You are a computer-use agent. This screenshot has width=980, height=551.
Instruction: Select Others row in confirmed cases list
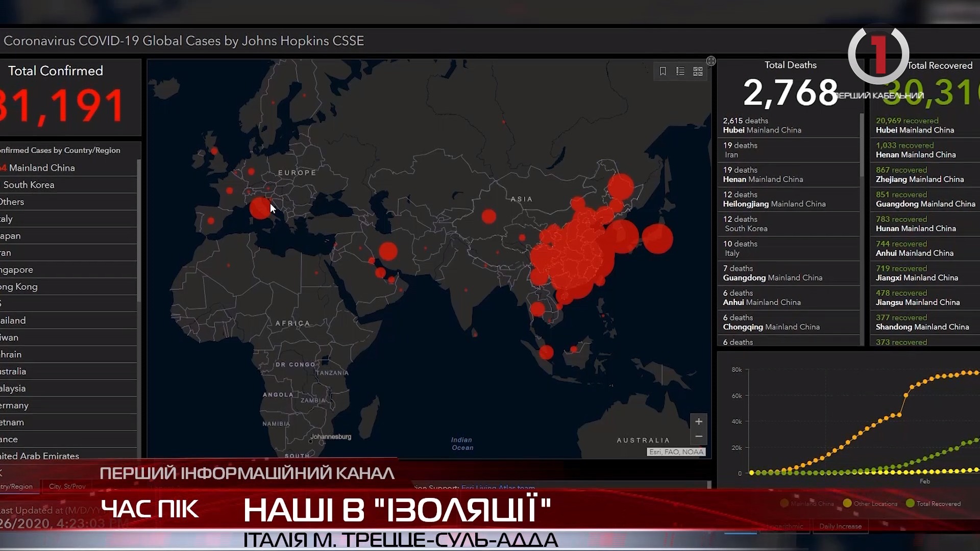click(x=68, y=202)
